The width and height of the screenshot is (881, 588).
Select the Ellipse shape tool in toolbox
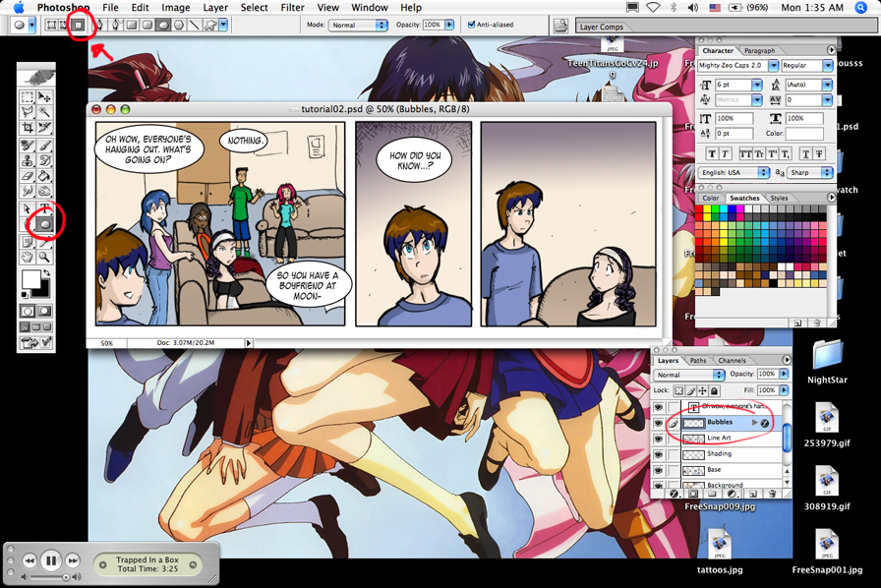(x=44, y=224)
